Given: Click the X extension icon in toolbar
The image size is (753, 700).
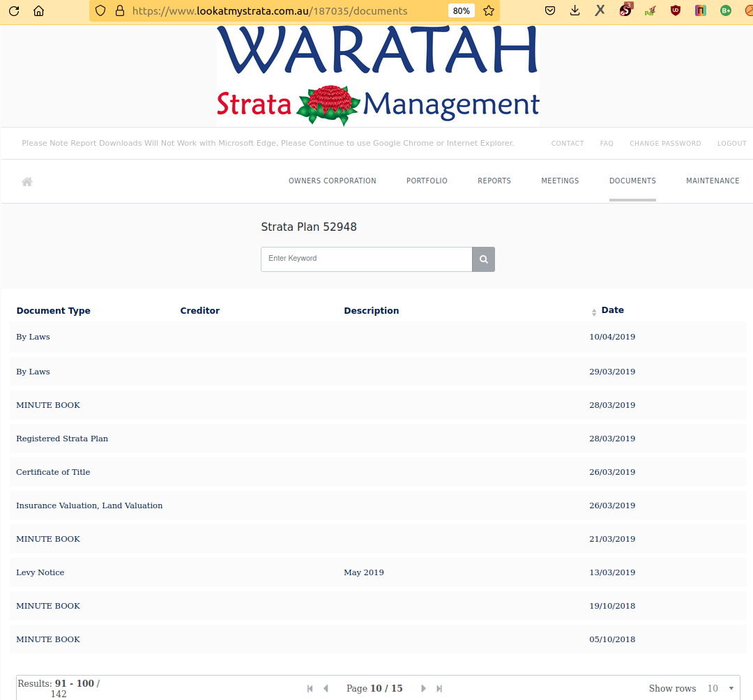Looking at the screenshot, I should [x=600, y=10].
